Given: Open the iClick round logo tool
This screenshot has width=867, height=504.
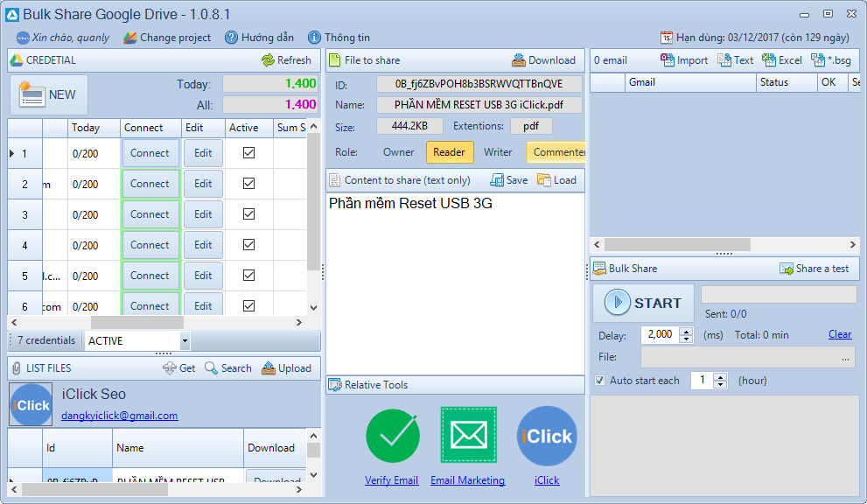Looking at the screenshot, I should tap(547, 436).
